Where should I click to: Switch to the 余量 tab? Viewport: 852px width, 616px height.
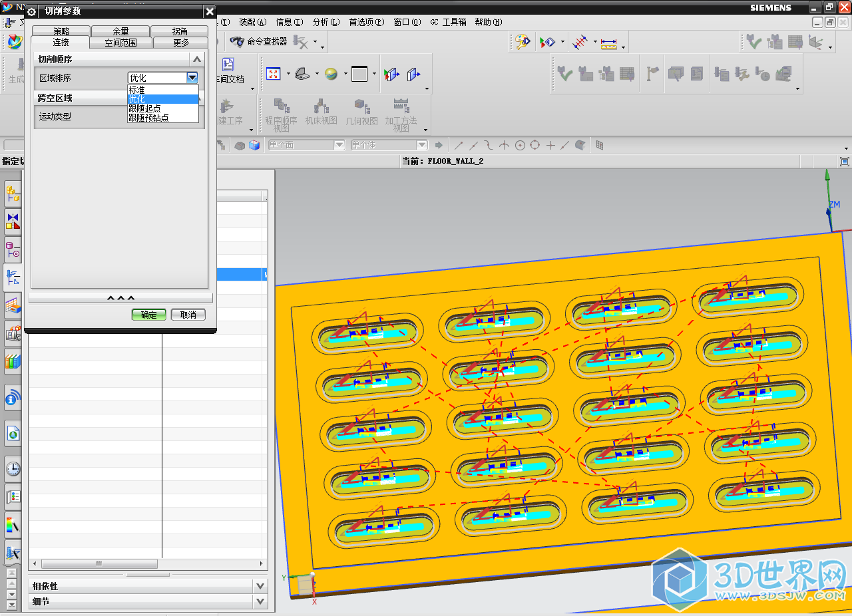tap(120, 31)
